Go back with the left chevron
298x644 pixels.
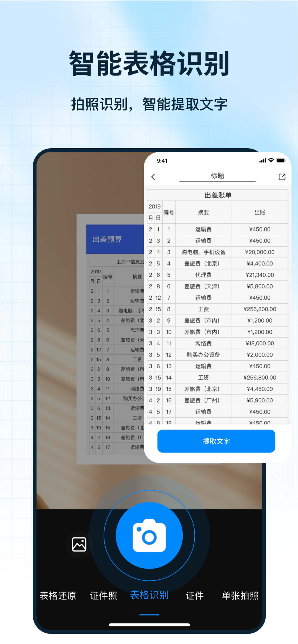tap(153, 177)
